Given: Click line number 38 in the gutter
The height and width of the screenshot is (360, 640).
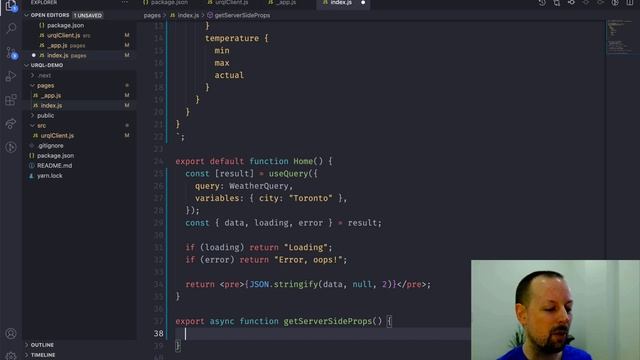Looking at the screenshot, I should coord(158,334).
